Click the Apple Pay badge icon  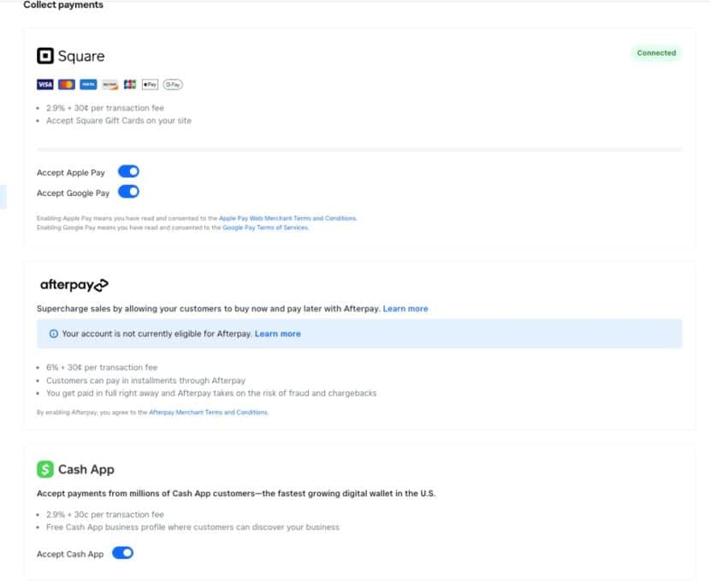pos(150,85)
